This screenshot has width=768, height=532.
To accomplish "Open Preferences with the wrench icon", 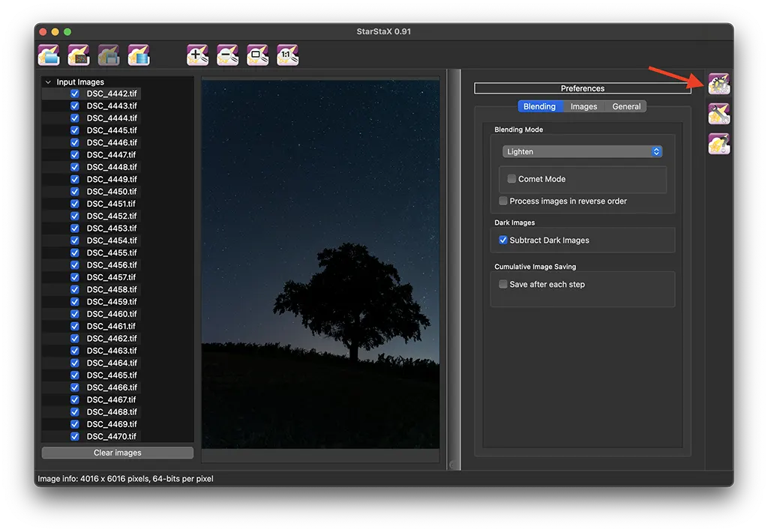I will point(719,114).
